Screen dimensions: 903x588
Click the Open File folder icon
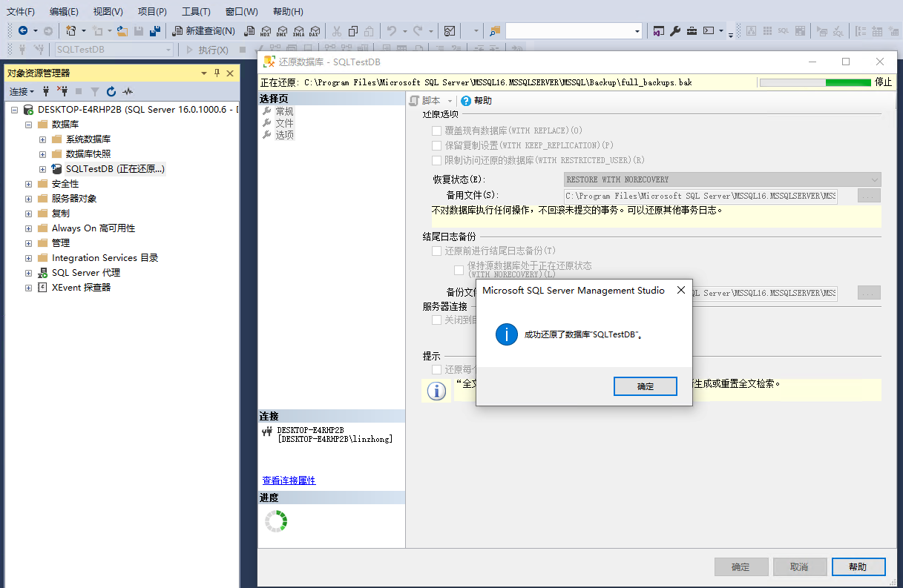pos(122,30)
